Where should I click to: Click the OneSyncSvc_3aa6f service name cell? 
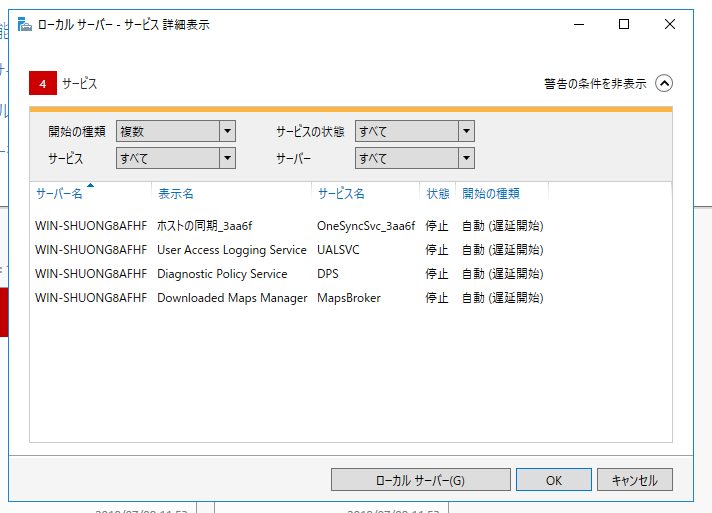click(x=366, y=226)
